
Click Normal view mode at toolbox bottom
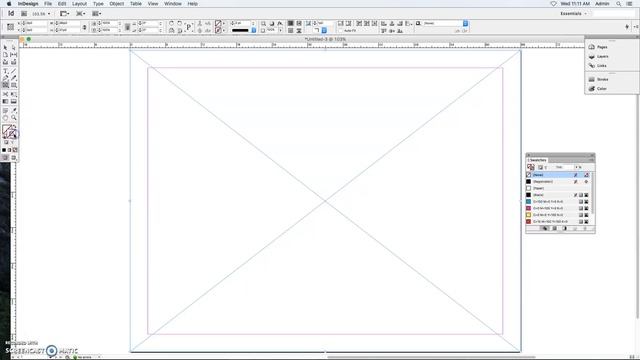[5, 158]
